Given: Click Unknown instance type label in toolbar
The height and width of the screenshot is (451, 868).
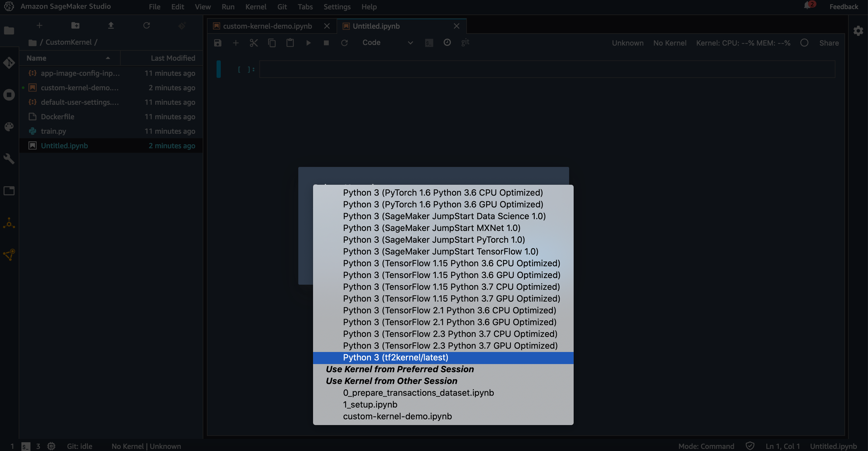Looking at the screenshot, I should [628, 43].
